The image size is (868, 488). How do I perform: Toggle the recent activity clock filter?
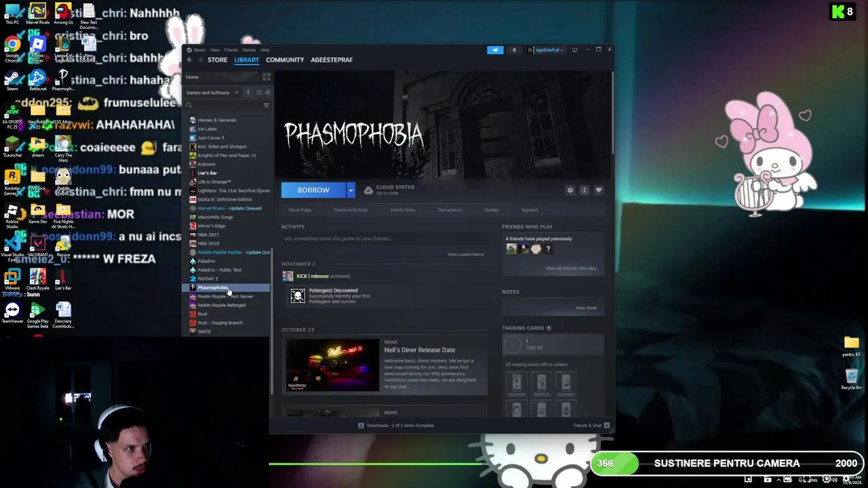[258, 92]
